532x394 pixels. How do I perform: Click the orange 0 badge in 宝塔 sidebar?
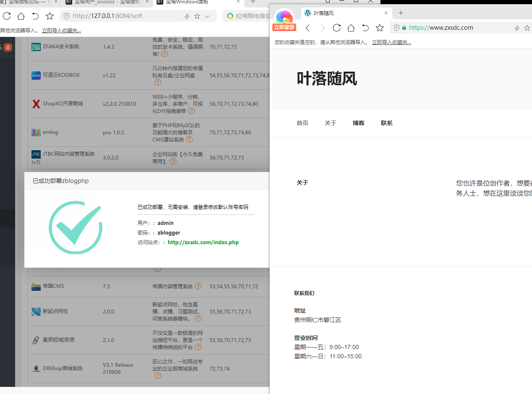[x=8, y=47]
